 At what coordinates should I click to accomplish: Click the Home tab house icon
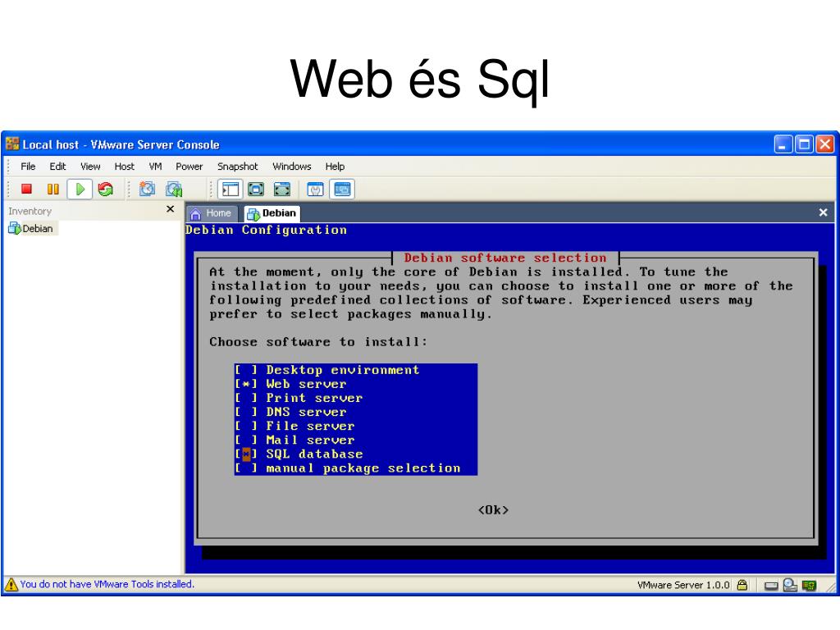(x=195, y=214)
